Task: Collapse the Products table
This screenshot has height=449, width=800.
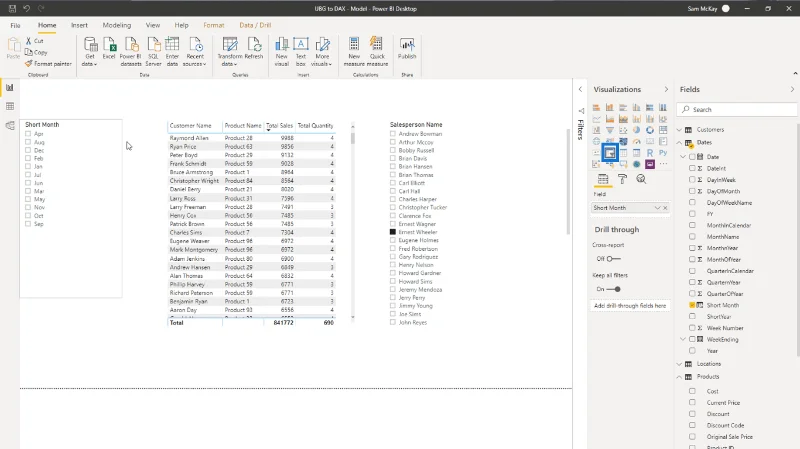Action: pos(680,377)
